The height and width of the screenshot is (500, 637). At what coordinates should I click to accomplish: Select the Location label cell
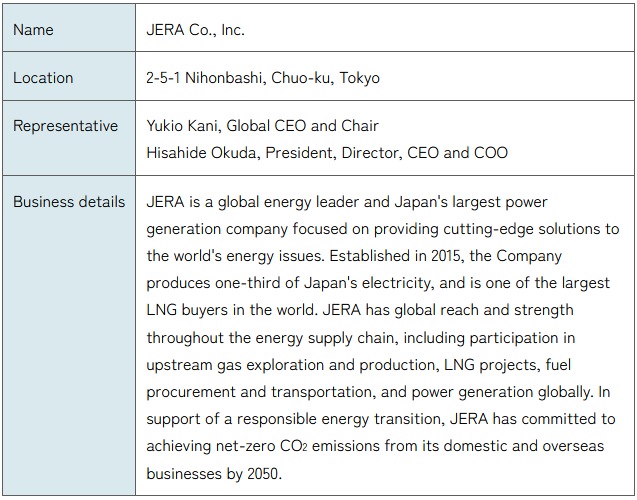69,76
